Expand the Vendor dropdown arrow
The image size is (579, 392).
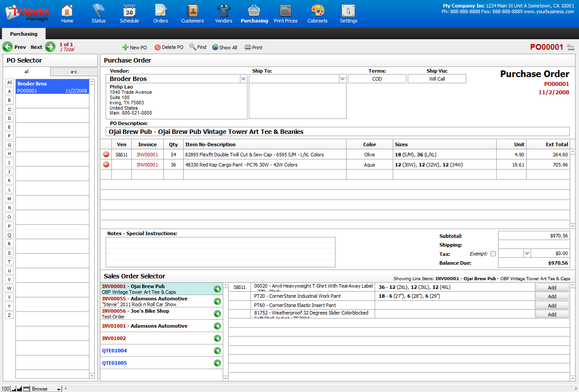pos(243,79)
